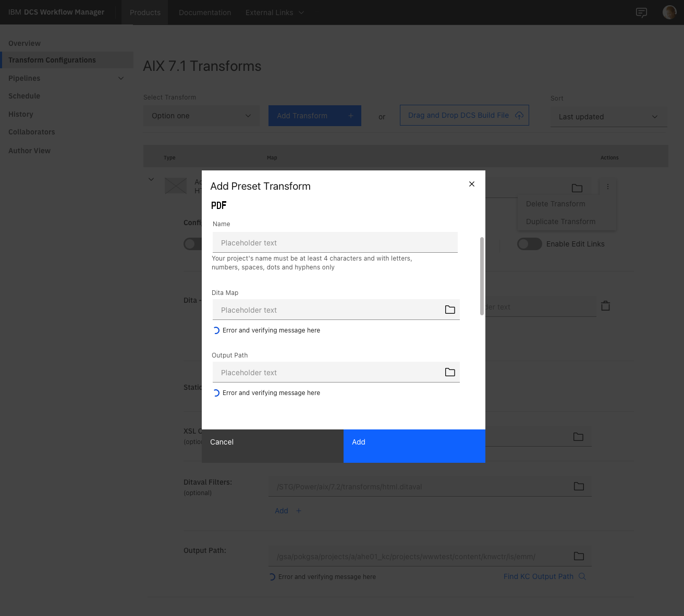Toggle the partly hidden switch under Config
The width and height of the screenshot is (684, 616).
pos(192,244)
